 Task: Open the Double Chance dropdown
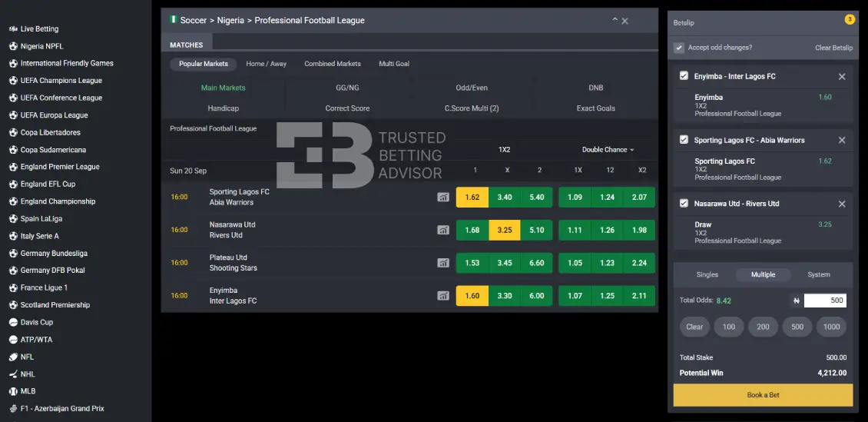608,150
